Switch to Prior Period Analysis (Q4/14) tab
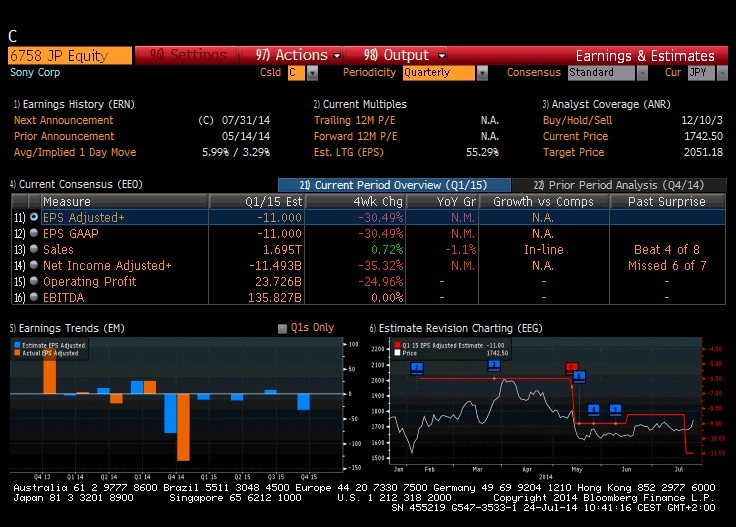736x527 pixels. click(x=619, y=185)
